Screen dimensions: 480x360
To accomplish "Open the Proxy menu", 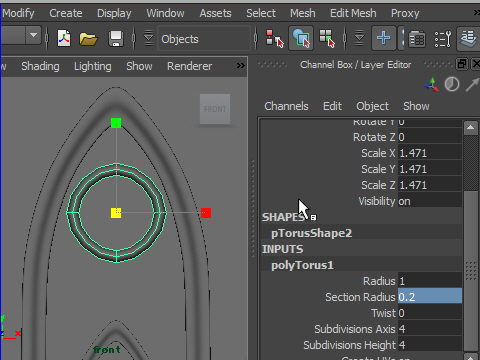I will [x=405, y=13].
